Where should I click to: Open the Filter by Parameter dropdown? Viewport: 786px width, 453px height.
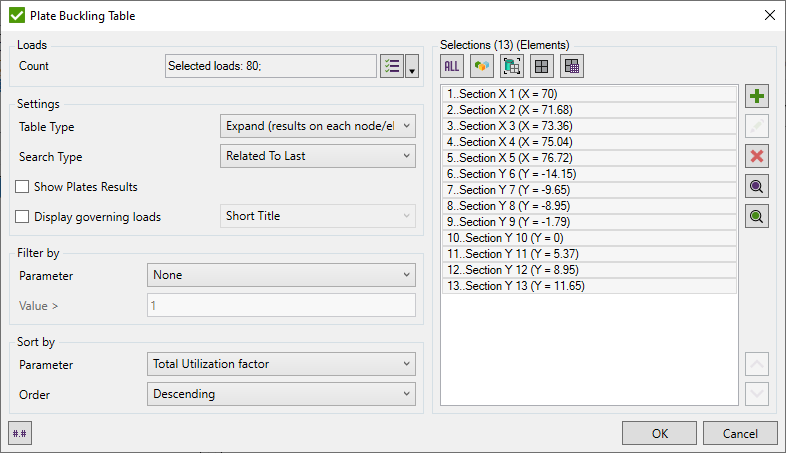tap(281, 275)
